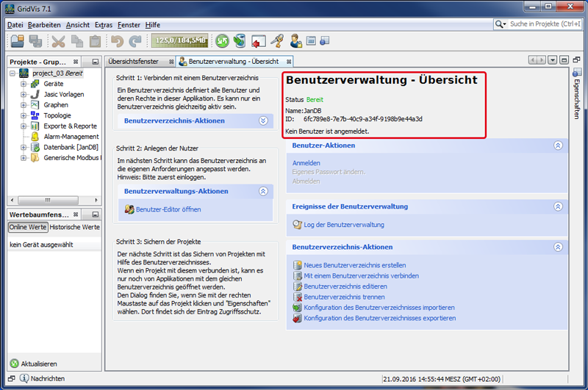Click Benutzer-Editor öffnen link

click(x=168, y=209)
